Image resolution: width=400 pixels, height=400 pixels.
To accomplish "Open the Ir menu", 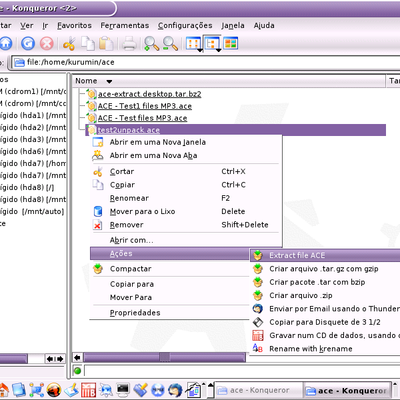I will 45,25.
